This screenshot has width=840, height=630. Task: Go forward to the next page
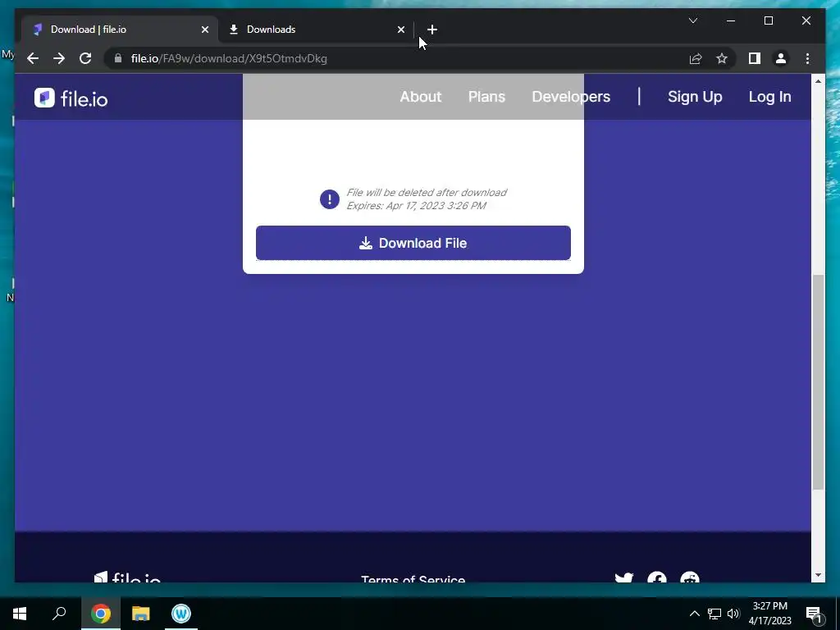(x=59, y=58)
